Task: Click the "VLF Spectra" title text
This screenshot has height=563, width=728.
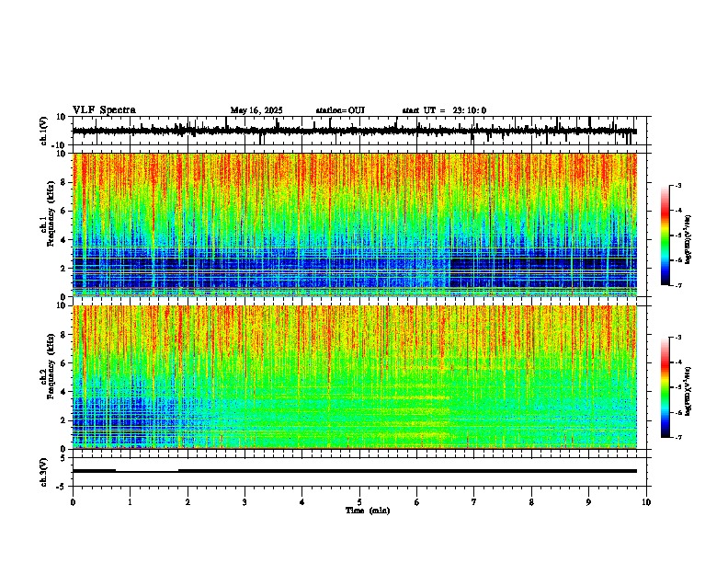Action: [104, 110]
